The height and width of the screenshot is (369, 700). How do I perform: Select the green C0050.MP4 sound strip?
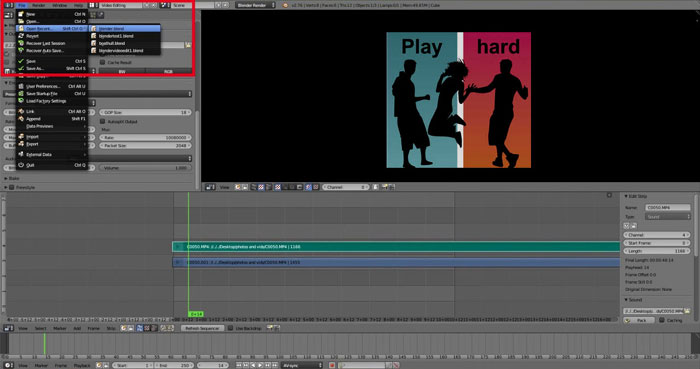(x=396, y=246)
